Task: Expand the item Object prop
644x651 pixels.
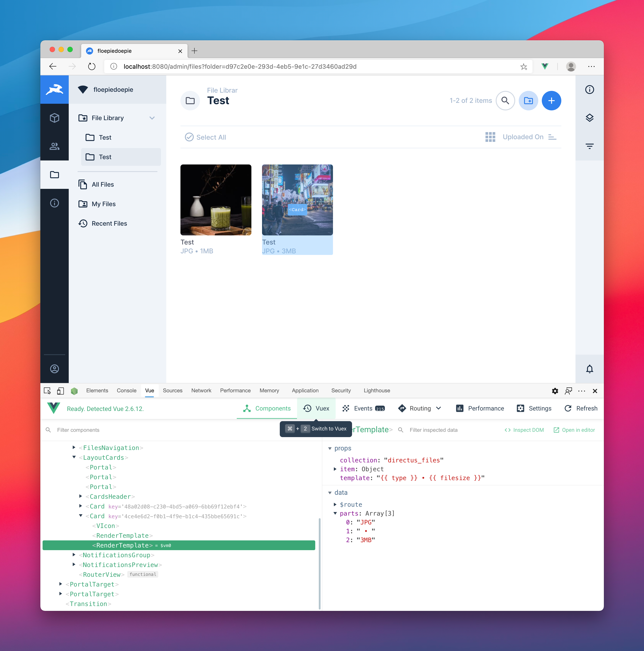Action: (x=335, y=469)
